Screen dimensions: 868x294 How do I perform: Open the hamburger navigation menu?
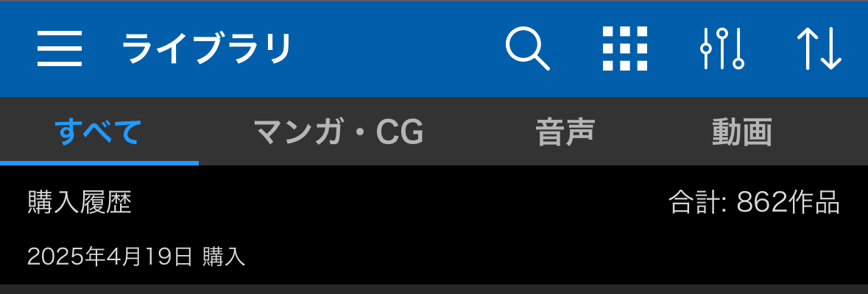(60, 49)
